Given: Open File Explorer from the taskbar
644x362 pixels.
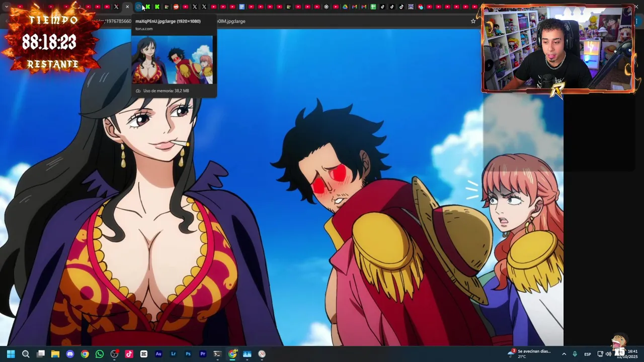Looking at the screenshot, I should coord(55,354).
